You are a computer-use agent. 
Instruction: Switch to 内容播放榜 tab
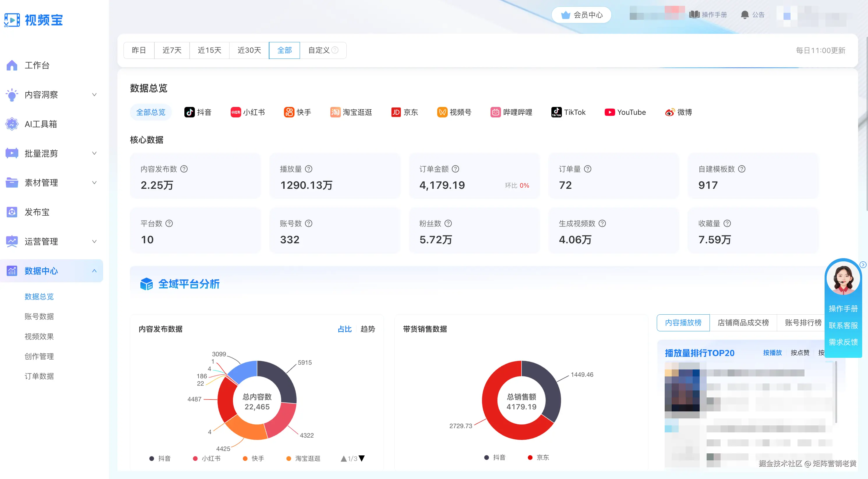click(683, 323)
